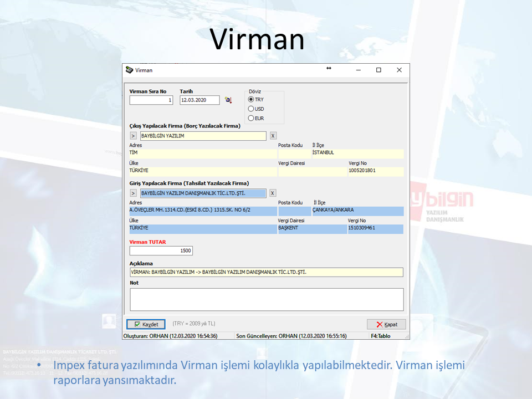Click the BAYBİLGİN YAZILIM outgoing firm field
This screenshot has width=532, height=399.
point(203,136)
